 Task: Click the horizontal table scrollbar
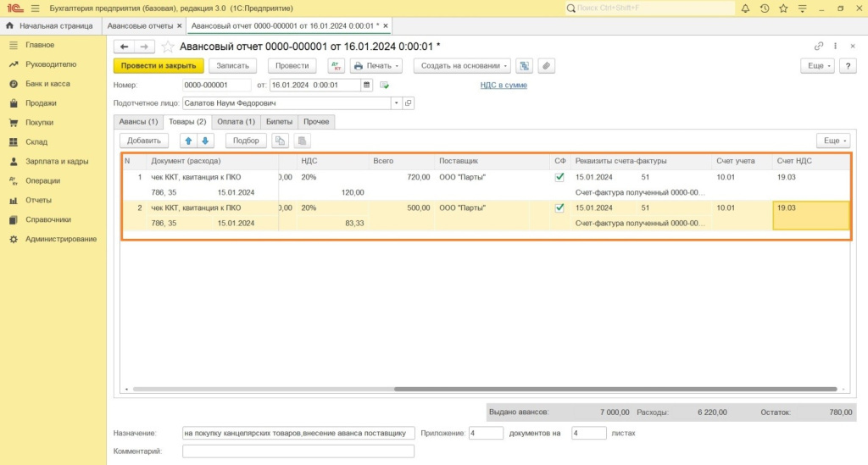coord(615,390)
